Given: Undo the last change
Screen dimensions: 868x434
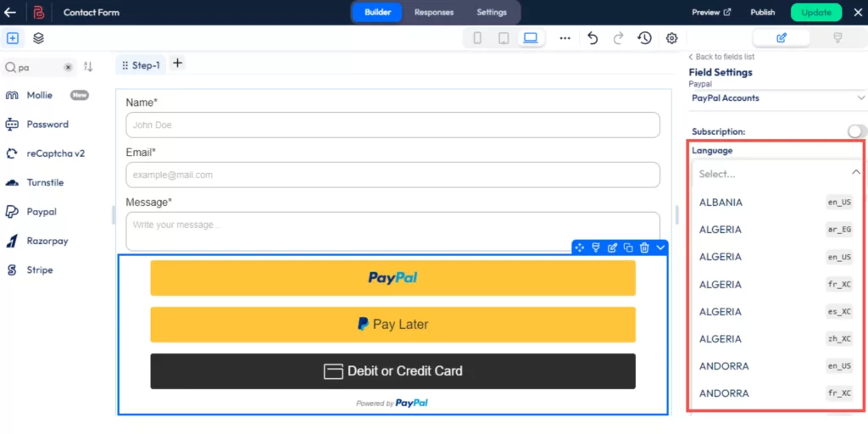Looking at the screenshot, I should [x=593, y=38].
